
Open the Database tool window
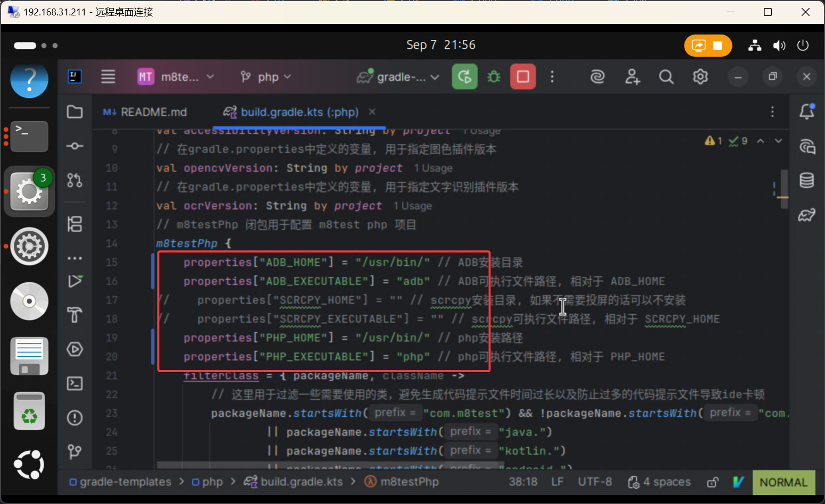[x=806, y=181]
